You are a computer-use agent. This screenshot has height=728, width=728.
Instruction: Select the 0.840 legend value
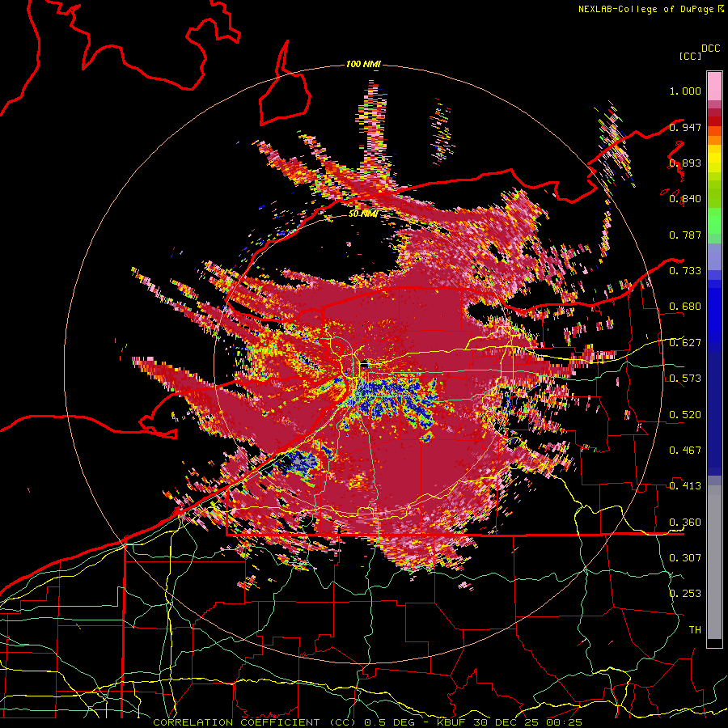(x=685, y=199)
